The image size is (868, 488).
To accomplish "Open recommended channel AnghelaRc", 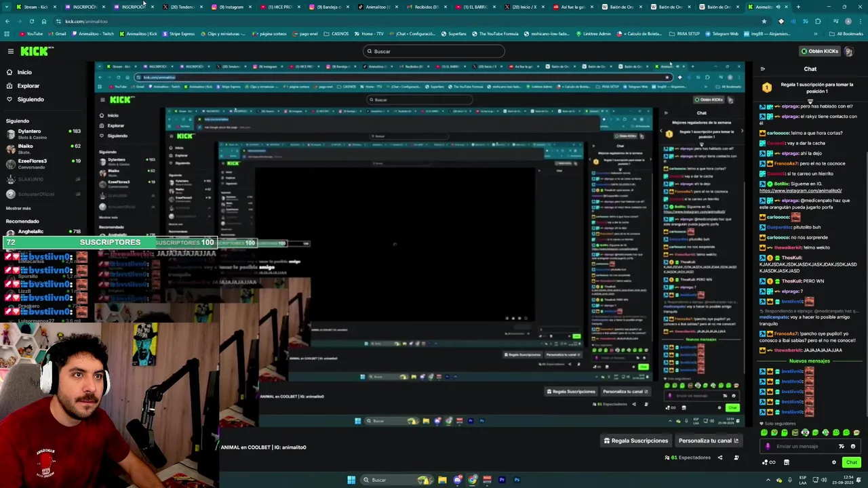I will (x=43, y=232).
